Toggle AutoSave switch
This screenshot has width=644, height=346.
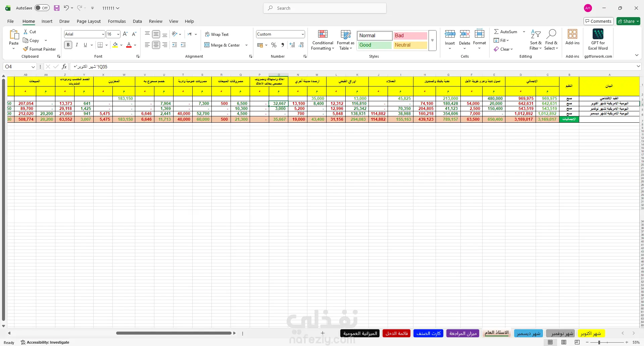coord(42,8)
